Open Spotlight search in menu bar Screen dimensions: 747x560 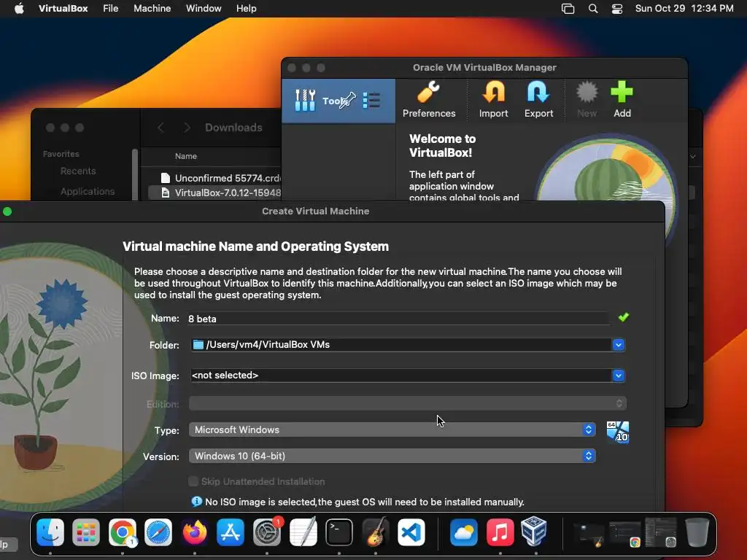[593, 9]
